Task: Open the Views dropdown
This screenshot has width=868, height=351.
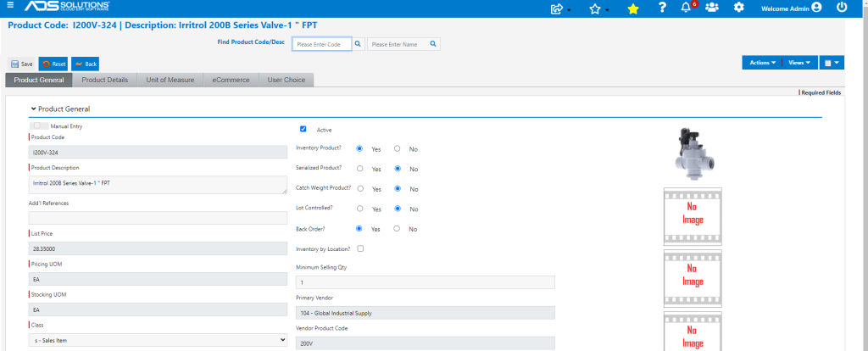Action: point(799,63)
